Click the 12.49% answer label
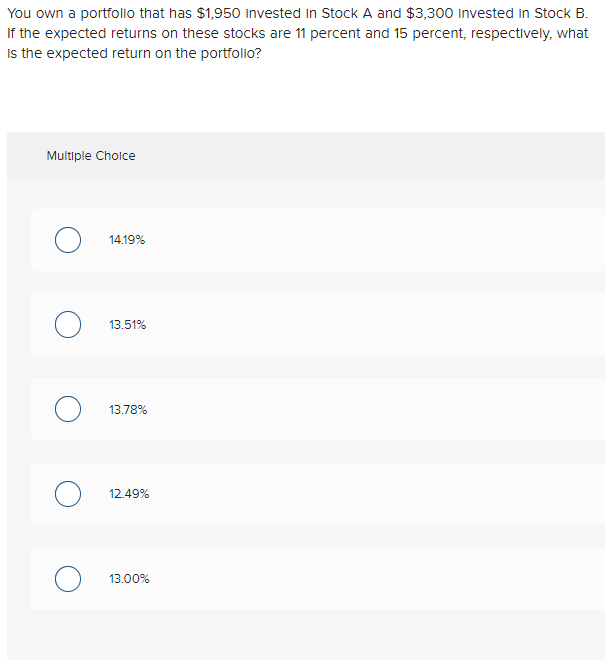Screen dimensions: 605x660 (x=127, y=494)
